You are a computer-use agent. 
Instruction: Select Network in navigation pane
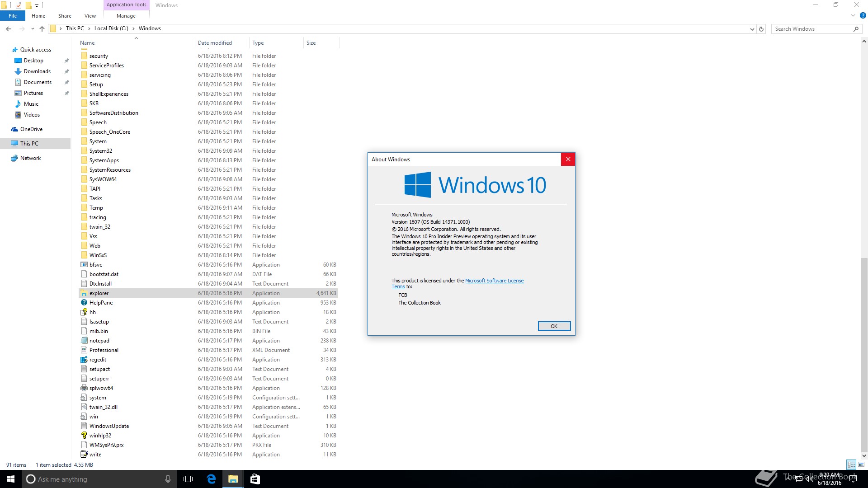pyautogui.click(x=30, y=158)
